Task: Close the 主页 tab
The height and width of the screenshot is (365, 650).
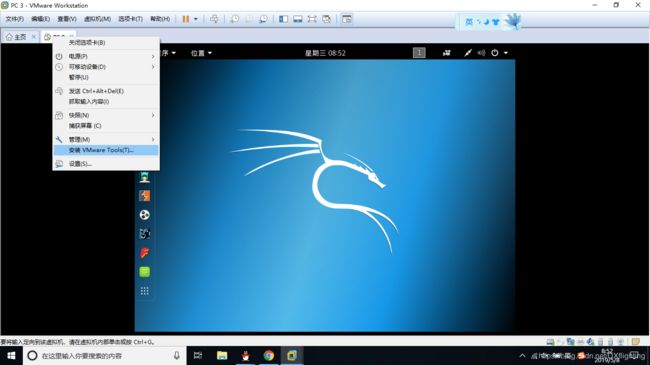Action: [34, 37]
